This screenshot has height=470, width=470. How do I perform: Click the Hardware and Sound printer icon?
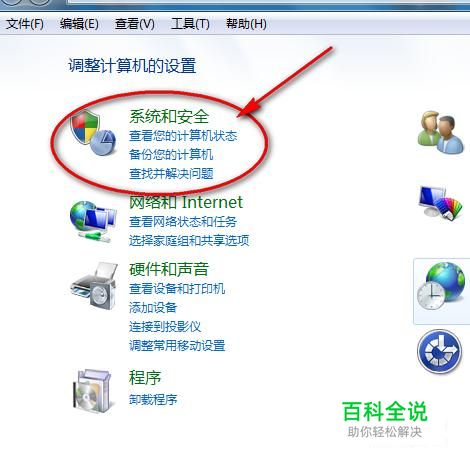(x=94, y=286)
